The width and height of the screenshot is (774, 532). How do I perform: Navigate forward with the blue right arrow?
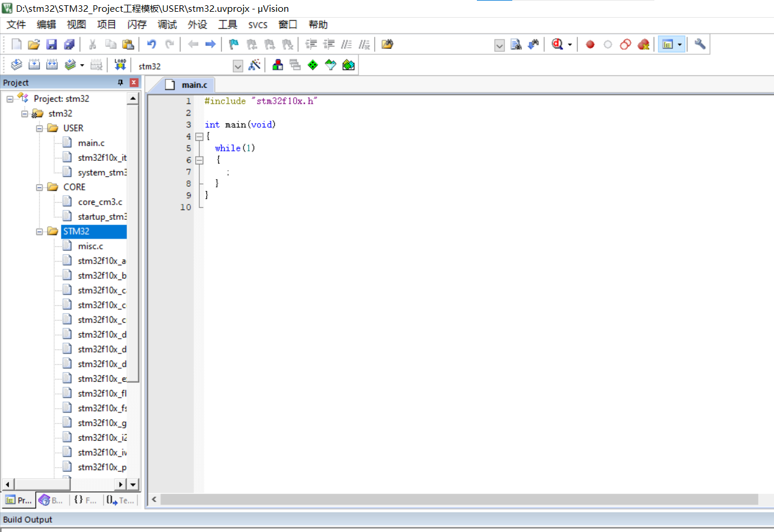pyautogui.click(x=210, y=44)
